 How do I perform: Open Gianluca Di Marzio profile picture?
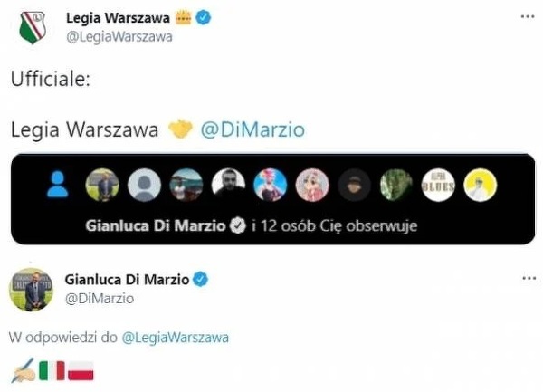point(31,290)
